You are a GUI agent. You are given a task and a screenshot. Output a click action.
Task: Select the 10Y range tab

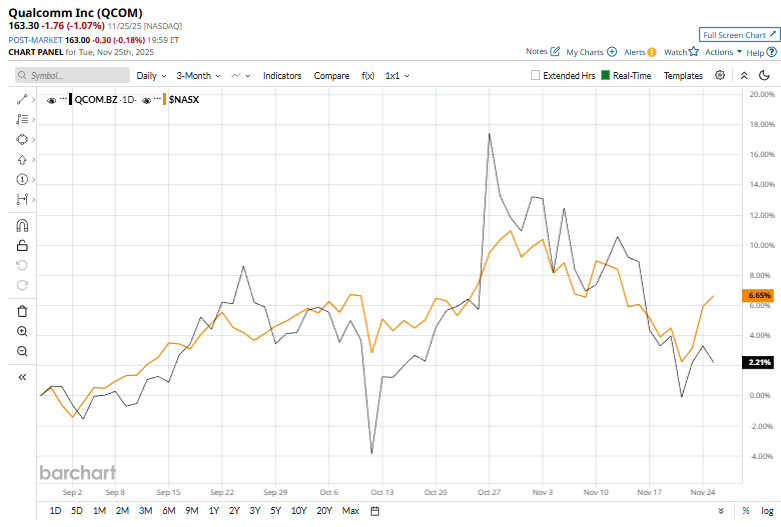point(299,511)
